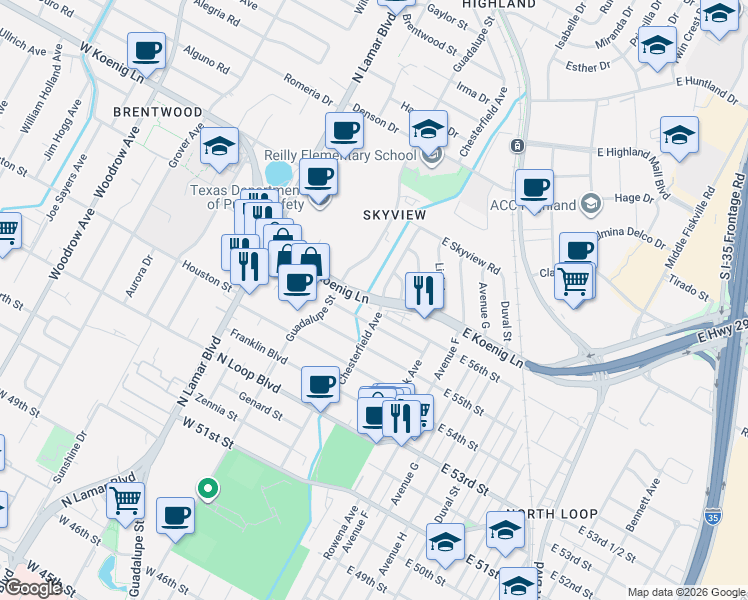
Task: Click the 'Reilly Elementary School' place label
Action: pyautogui.click(x=340, y=156)
